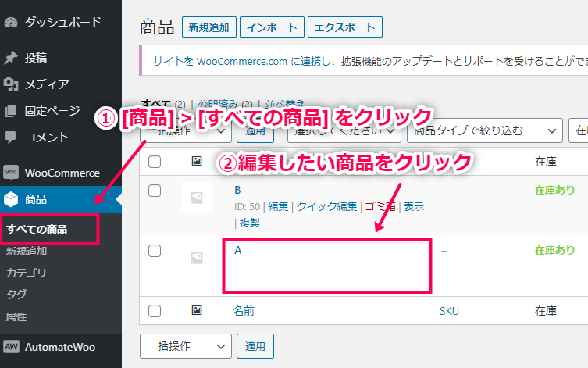The height and width of the screenshot is (368, 588).
Task: Open 商品タイプで絞り込む filter dropdown
Action: click(x=484, y=130)
